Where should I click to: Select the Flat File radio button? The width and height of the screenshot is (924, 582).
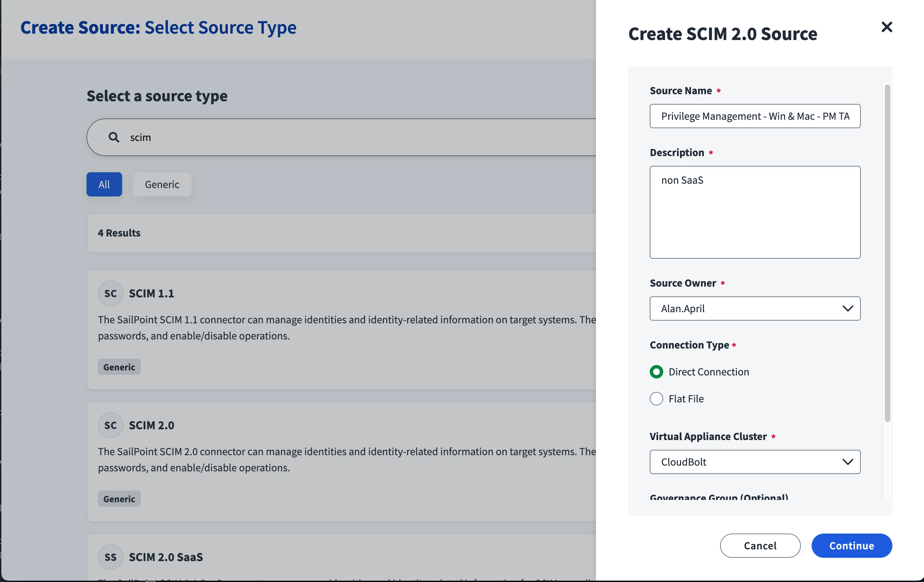656,399
